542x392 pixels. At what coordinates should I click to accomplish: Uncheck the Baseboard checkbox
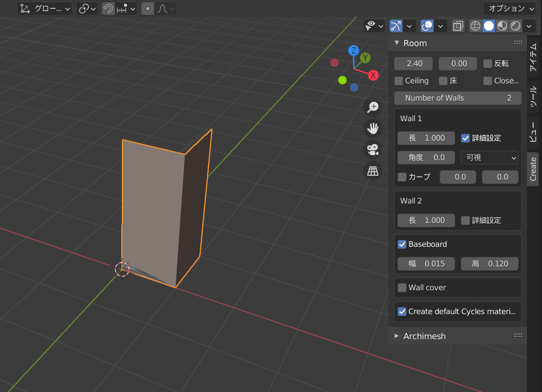[402, 244]
